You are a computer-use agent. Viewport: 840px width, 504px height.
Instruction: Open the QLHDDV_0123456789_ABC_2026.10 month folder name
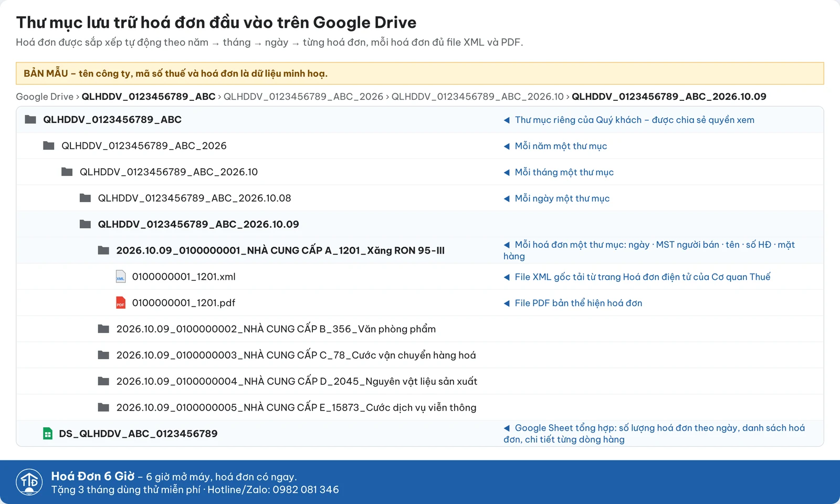coord(169,172)
